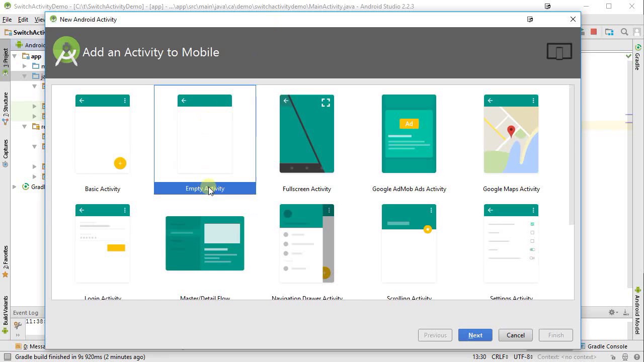Open the Gradle Console tab
The image size is (644, 362).
click(603, 346)
